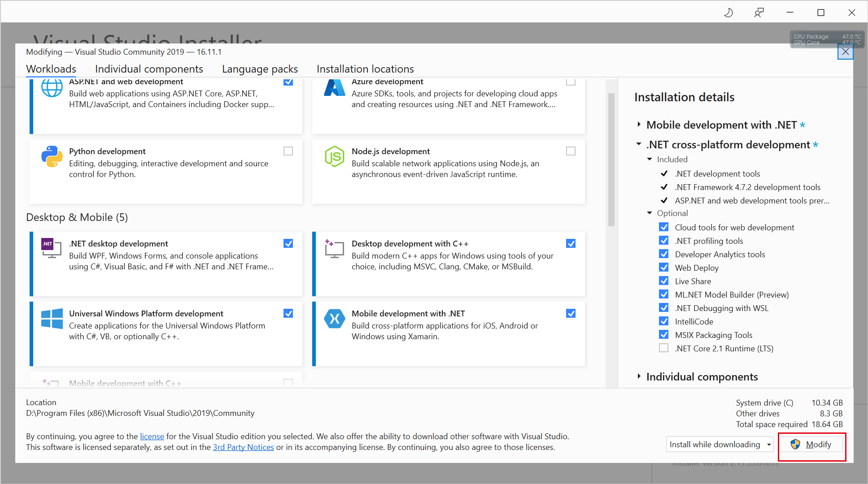This screenshot has height=484, width=868.
Task: Click the ASP.NET globe icon
Action: (x=52, y=87)
